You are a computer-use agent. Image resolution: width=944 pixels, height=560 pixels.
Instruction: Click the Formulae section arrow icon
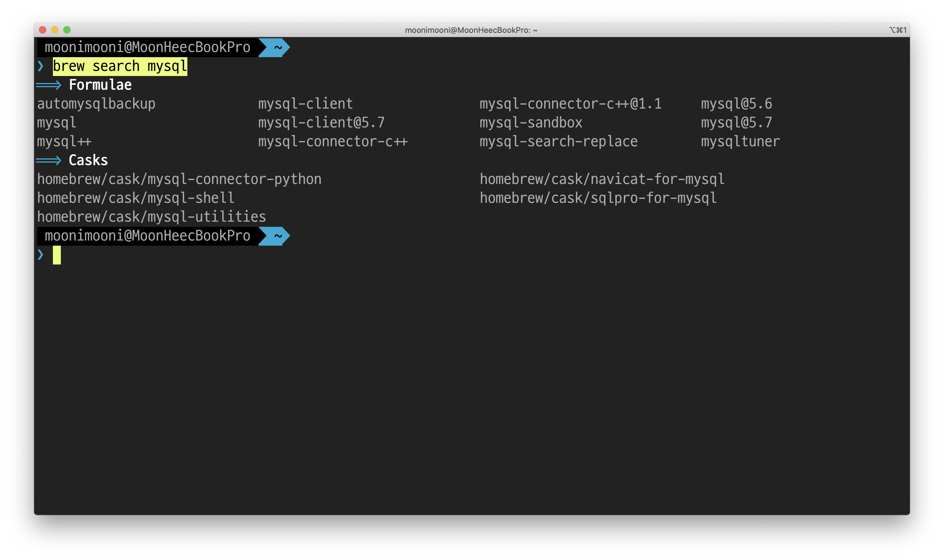49,85
